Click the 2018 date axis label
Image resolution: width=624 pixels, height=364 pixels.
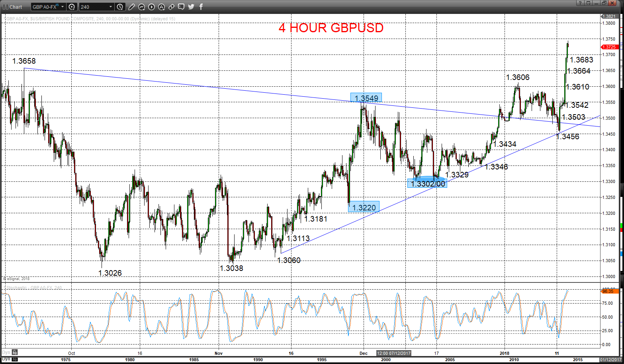(x=505, y=353)
